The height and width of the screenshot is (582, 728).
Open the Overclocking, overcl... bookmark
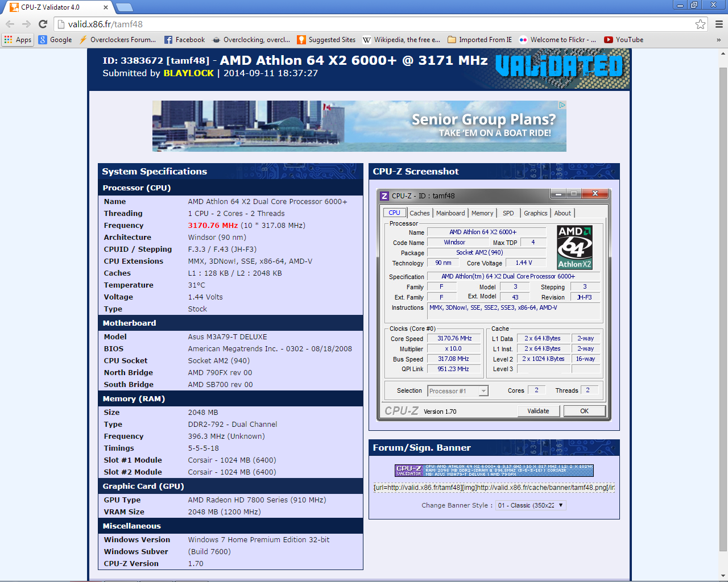251,40
